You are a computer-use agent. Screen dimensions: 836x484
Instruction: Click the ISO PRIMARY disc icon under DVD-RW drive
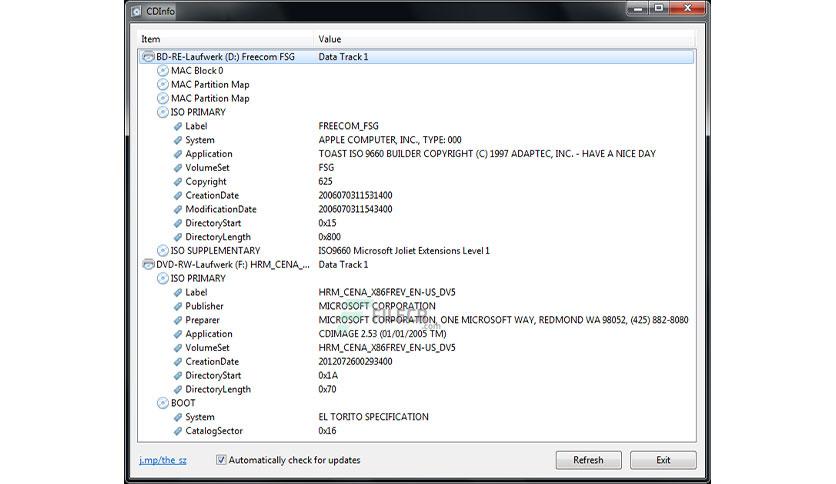[163, 278]
